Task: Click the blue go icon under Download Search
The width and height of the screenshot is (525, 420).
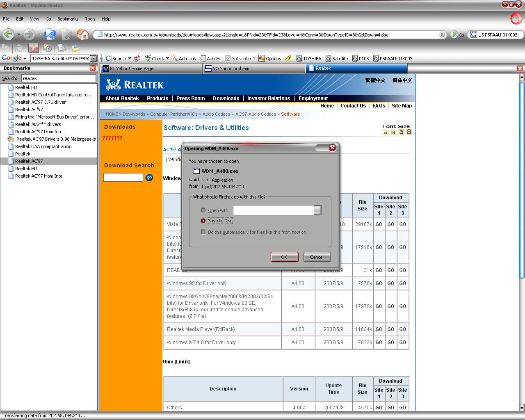Action: tap(149, 178)
